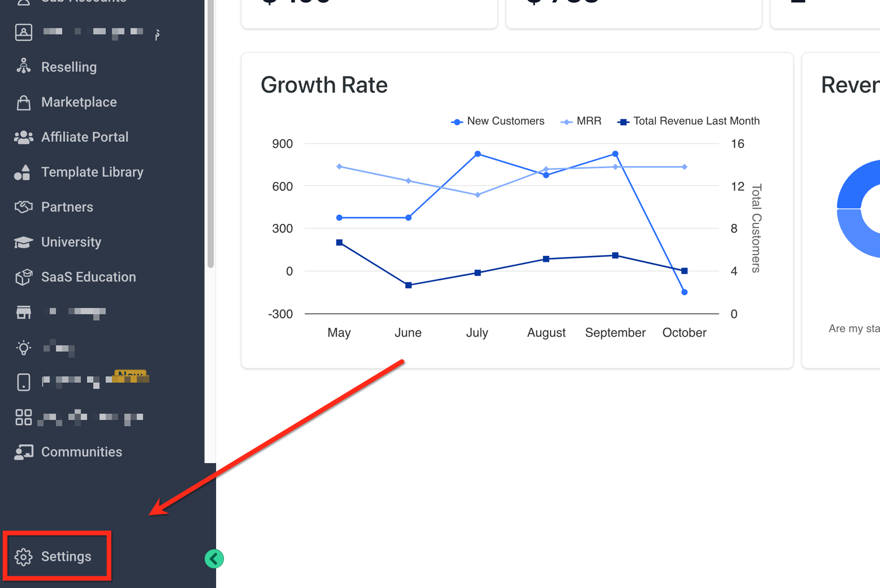Open the Affiliate Portal menu item
The image size is (880, 588).
point(85,138)
